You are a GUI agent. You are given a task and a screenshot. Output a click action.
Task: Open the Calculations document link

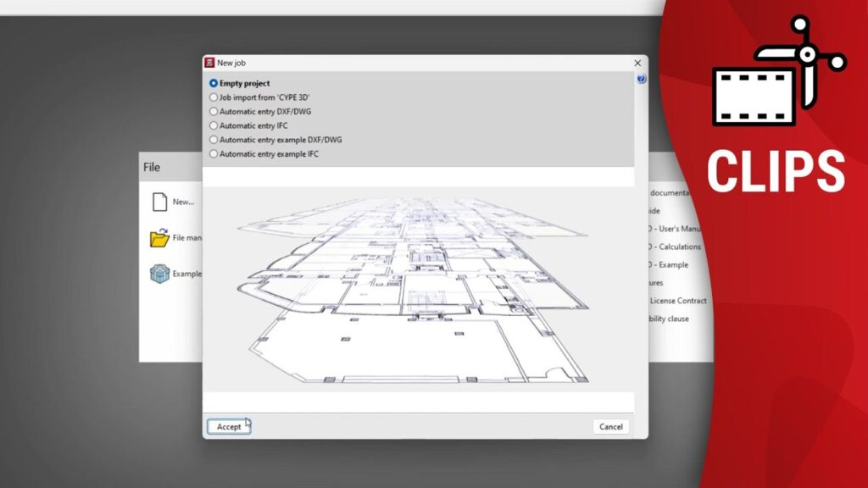[675, 247]
